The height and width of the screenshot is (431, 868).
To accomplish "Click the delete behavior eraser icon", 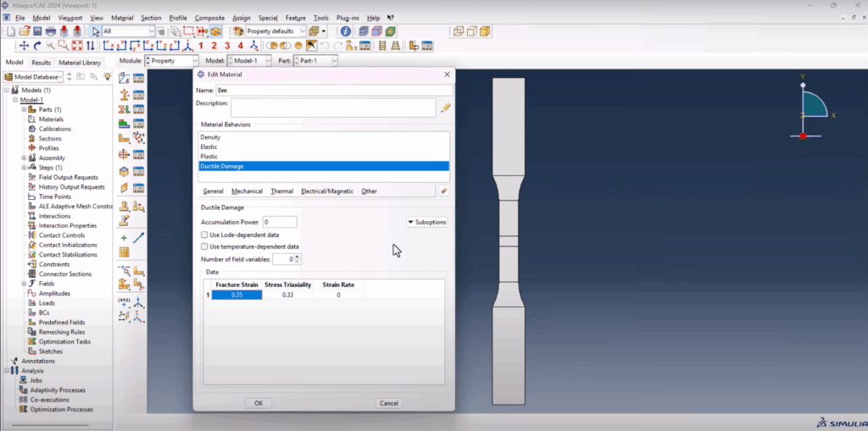I will pos(443,191).
